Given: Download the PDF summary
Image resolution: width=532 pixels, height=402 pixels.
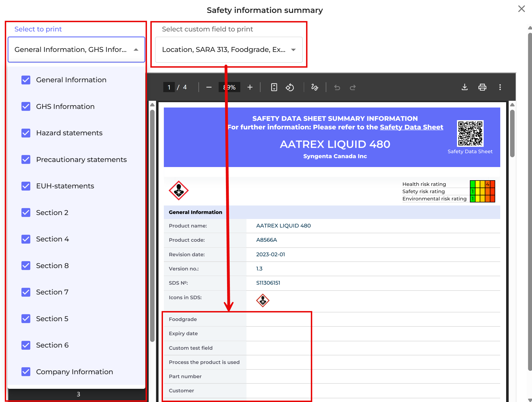Looking at the screenshot, I should coord(465,87).
